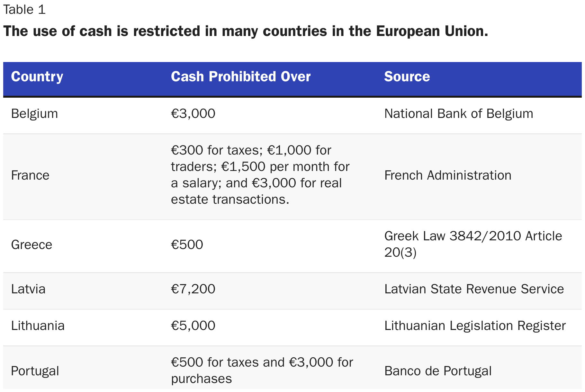Select the Country column header
This screenshot has height=392, width=585.
pos(37,77)
